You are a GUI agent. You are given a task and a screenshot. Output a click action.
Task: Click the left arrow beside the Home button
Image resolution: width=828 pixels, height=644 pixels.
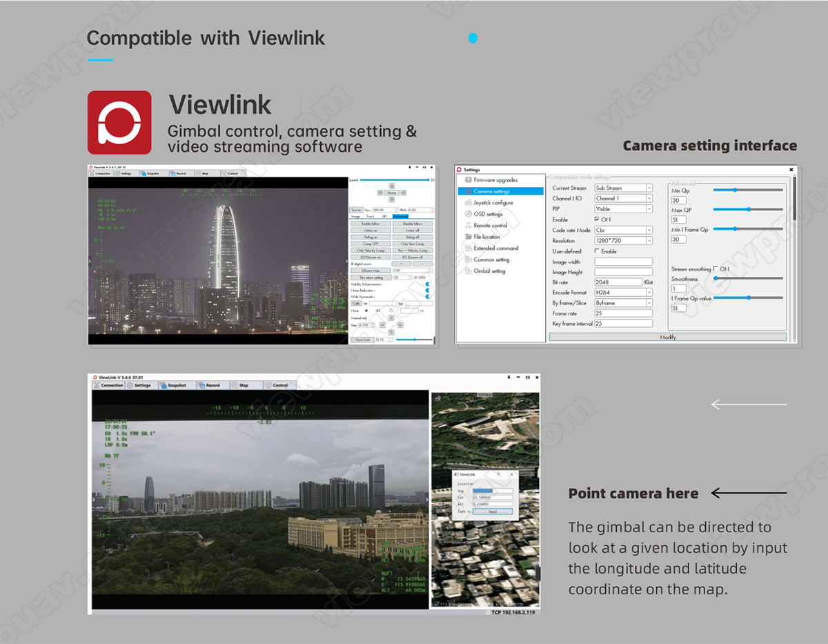pos(380,193)
